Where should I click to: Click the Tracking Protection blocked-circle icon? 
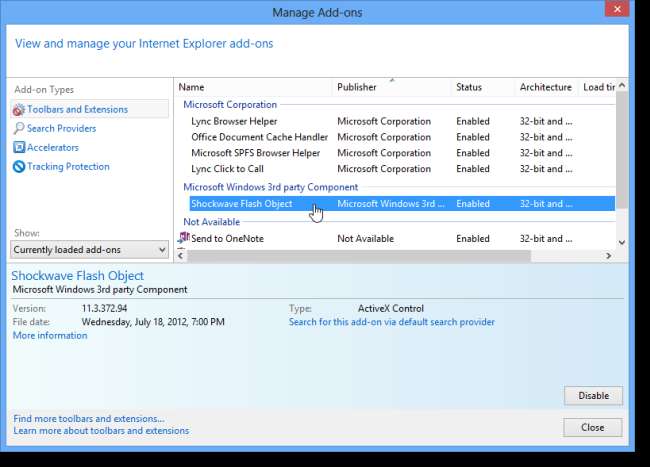[19, 167]
